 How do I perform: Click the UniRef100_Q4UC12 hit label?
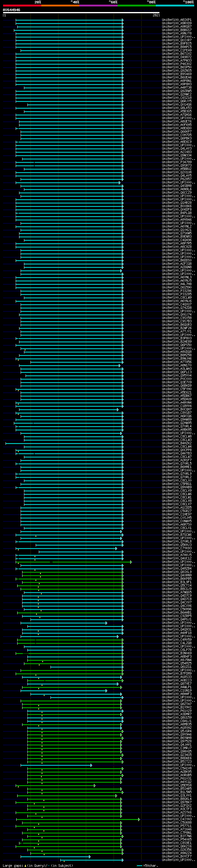[177, 558]
